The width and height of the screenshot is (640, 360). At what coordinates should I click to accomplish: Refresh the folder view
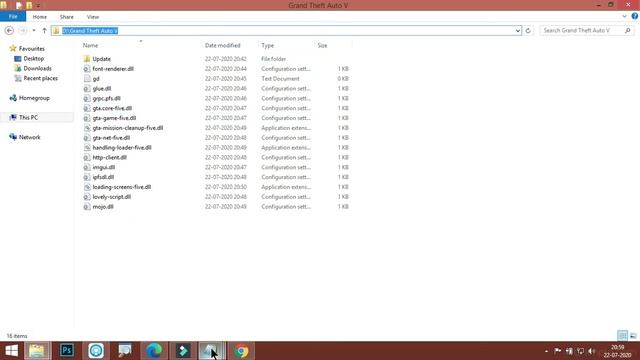pos(528,31)
